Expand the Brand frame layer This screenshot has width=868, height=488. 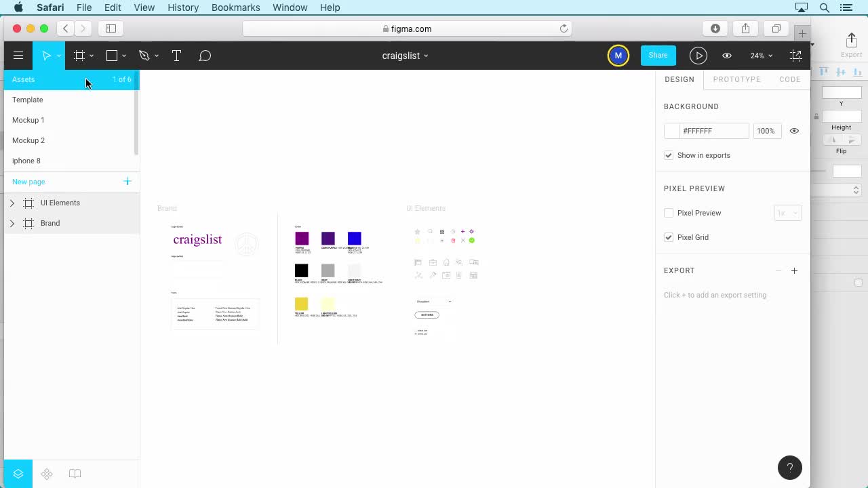coord(12,223)
